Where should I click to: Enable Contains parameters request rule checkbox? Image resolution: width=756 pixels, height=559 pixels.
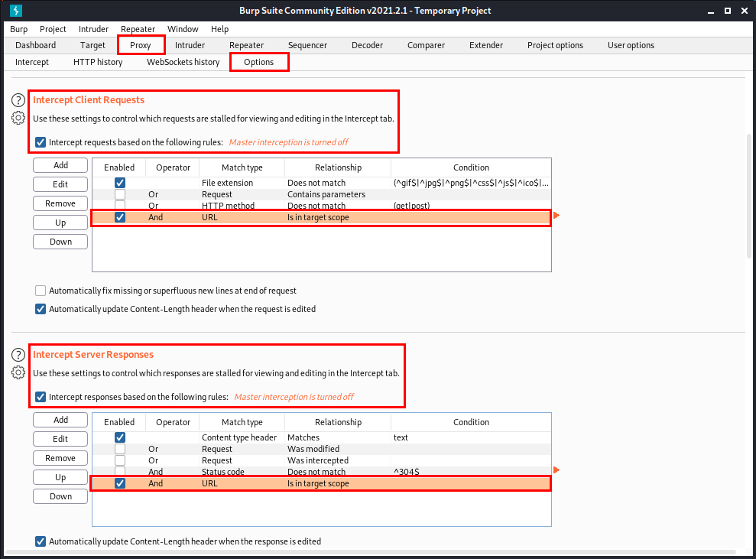click(x=120, y=194)
